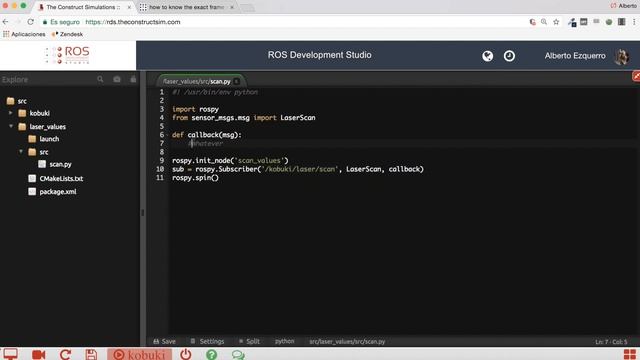Toggle code fold on line 6

(167, 135)
